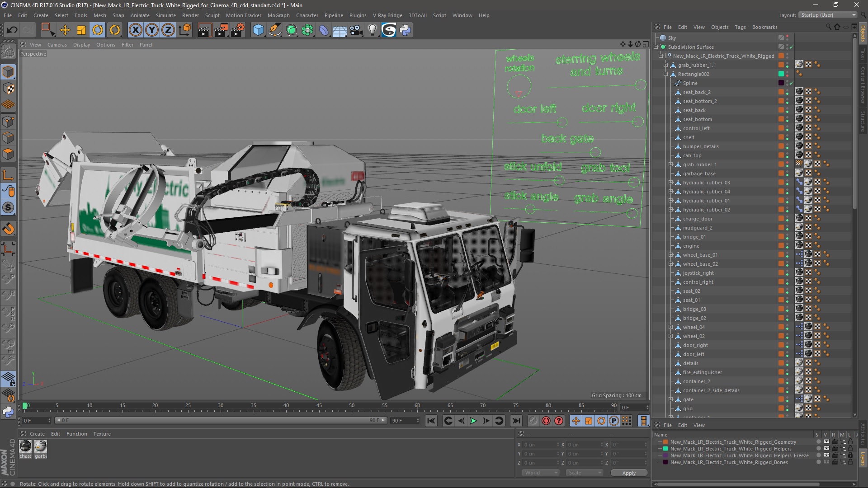Viewport: 868px width, 488px height.
Task: Select the garbage material thumbnail
Action: pos(41,446)
